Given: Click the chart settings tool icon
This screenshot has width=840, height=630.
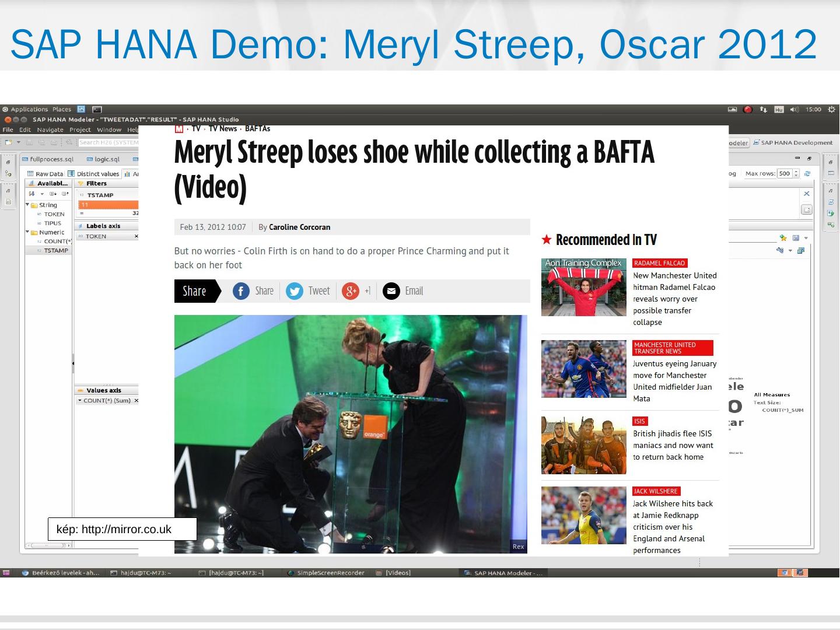Looking at the screenshot, I should click(x=780, y=250).
